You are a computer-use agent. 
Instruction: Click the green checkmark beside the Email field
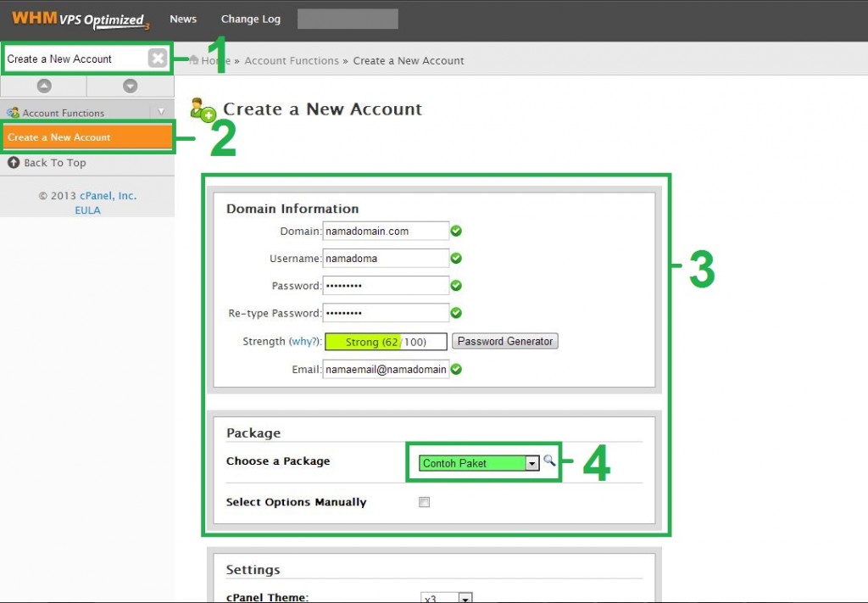coord(456,369)
